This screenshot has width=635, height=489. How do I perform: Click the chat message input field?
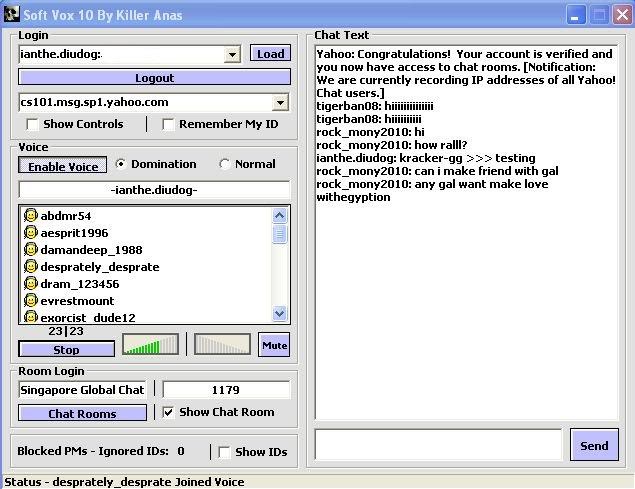point(439,445)
